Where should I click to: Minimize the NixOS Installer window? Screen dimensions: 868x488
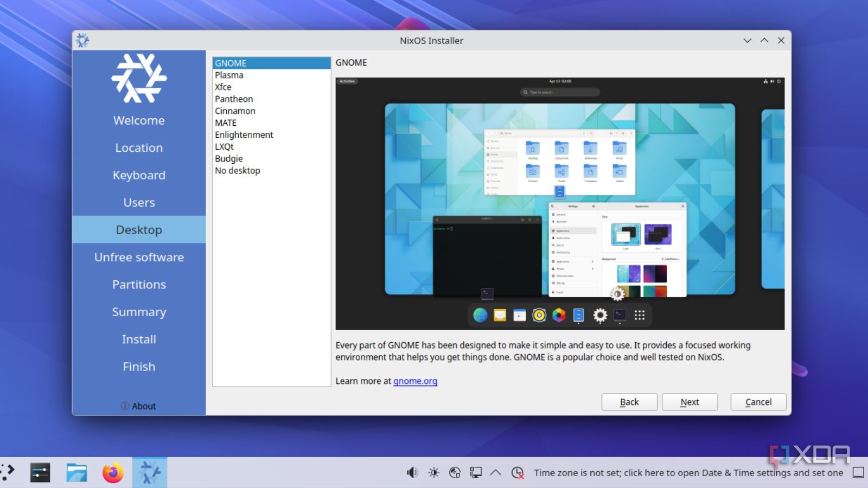click(x=747, y=41)
